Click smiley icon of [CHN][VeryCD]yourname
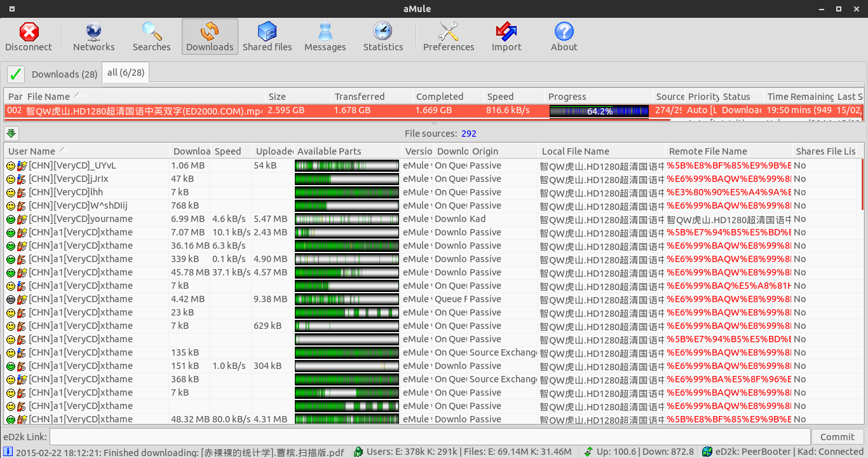The height and width of the screenshot is (458, 868). pos(11,219)
